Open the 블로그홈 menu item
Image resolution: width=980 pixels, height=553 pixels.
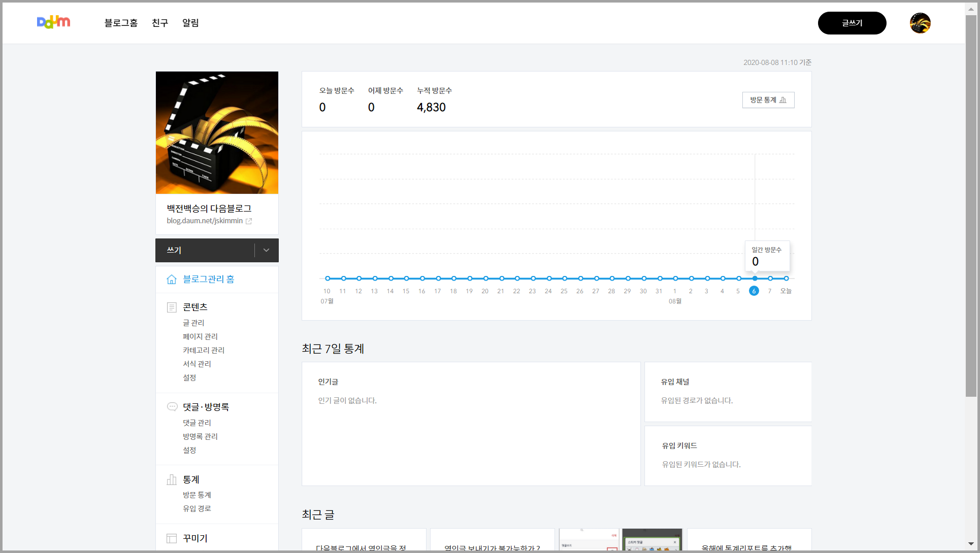pyautogui.click(x=121, y=23)
